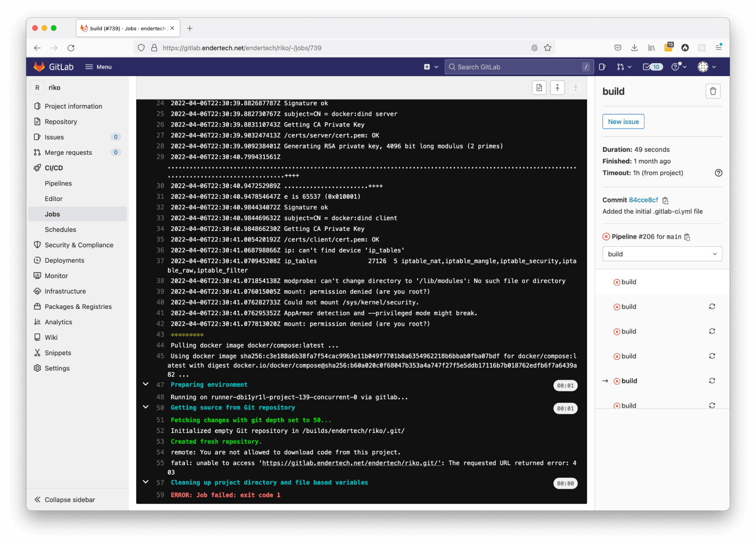Click the New issue button
This screenshot has width=756, height=545.
[x=623, y=121]
